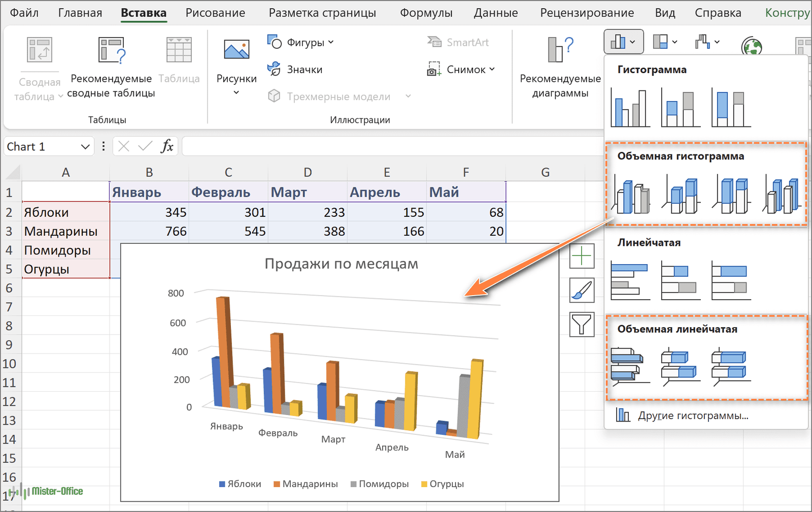The height and width of the screenshot is (512, 812).
Task: Open the Данные ribbon tab
Action: point(495,13)
